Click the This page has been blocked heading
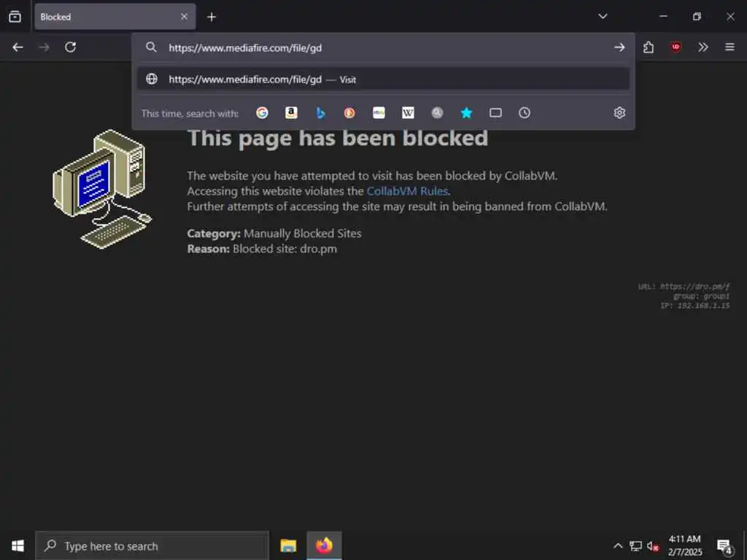The width and height of the screenshot is (747, 560). click(338, 139)
